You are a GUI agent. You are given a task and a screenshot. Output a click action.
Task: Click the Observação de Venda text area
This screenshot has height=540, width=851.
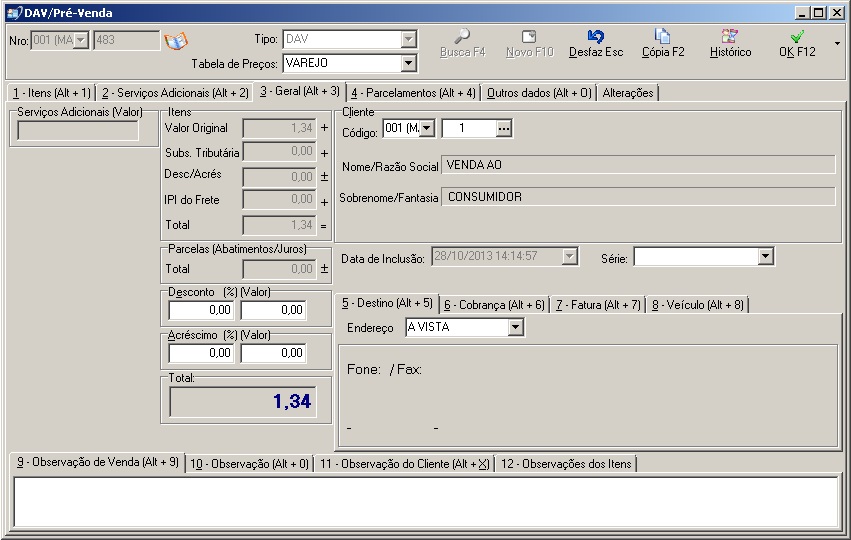coord(425,501)
